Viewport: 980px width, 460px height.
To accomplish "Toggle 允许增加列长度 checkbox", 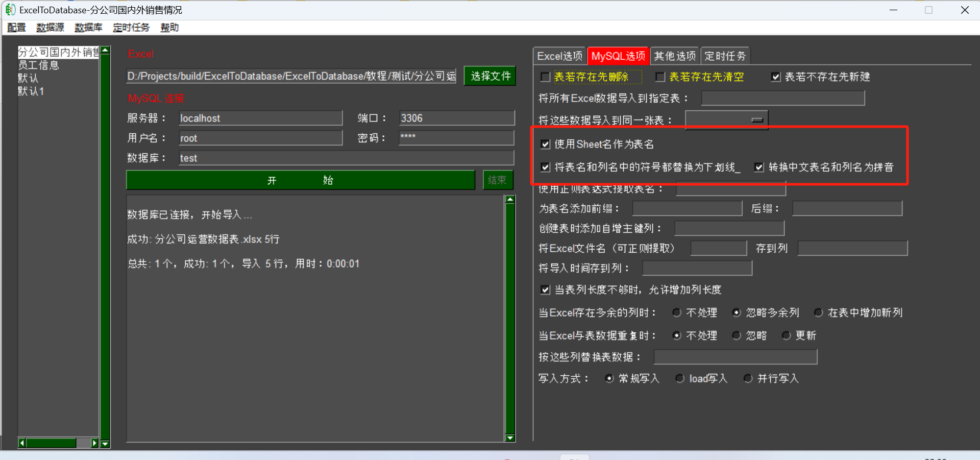I will click(545, 290).
